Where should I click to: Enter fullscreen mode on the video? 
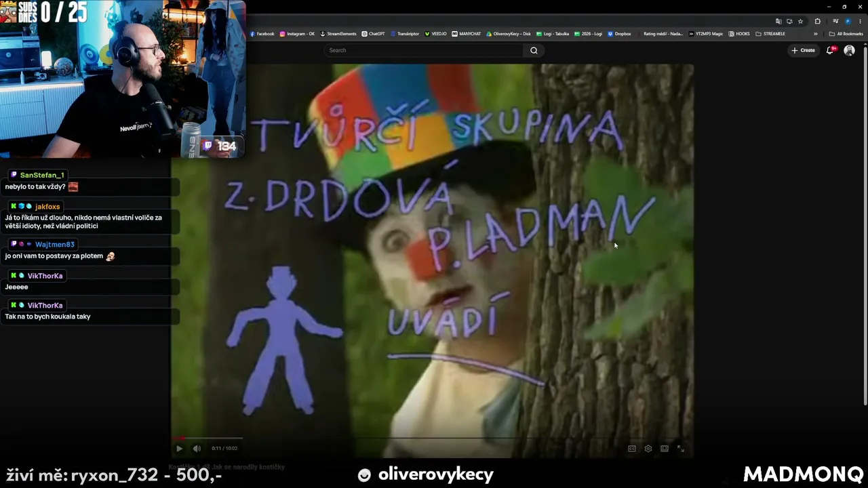[681, 448]
